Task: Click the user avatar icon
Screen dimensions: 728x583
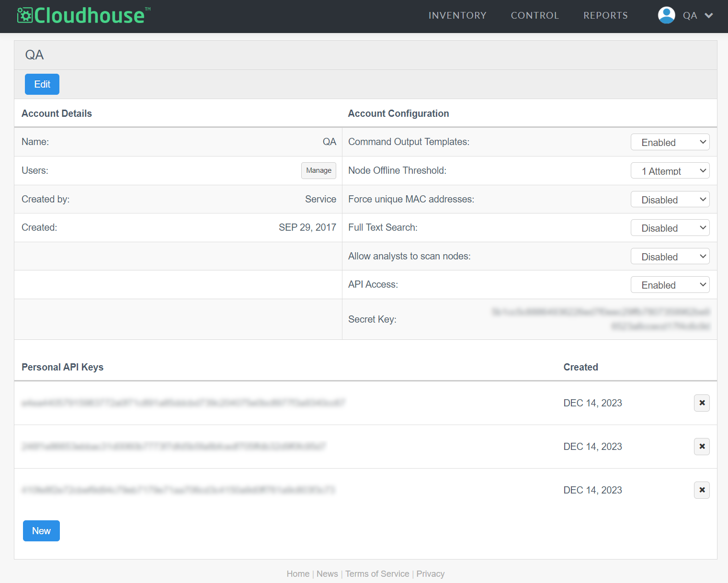Action: point(666,15)
